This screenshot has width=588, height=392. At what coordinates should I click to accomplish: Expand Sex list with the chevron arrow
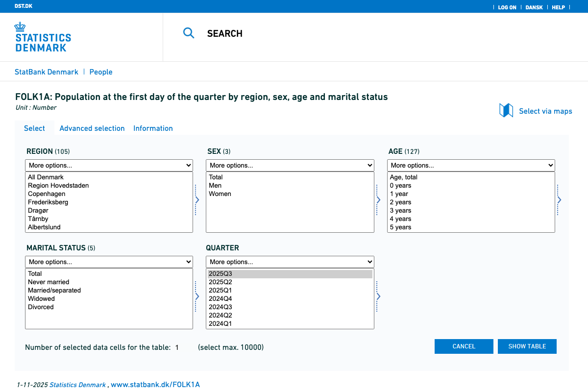(378, 200)
